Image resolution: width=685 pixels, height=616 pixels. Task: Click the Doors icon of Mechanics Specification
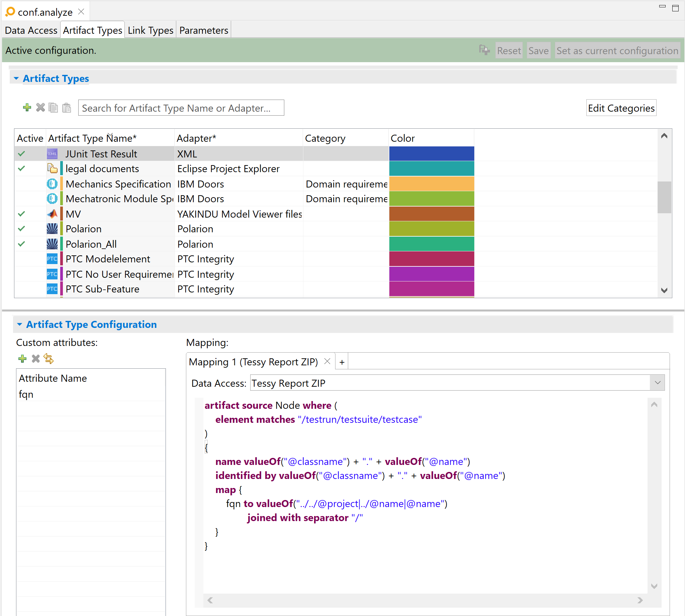(x=52, y=184)
